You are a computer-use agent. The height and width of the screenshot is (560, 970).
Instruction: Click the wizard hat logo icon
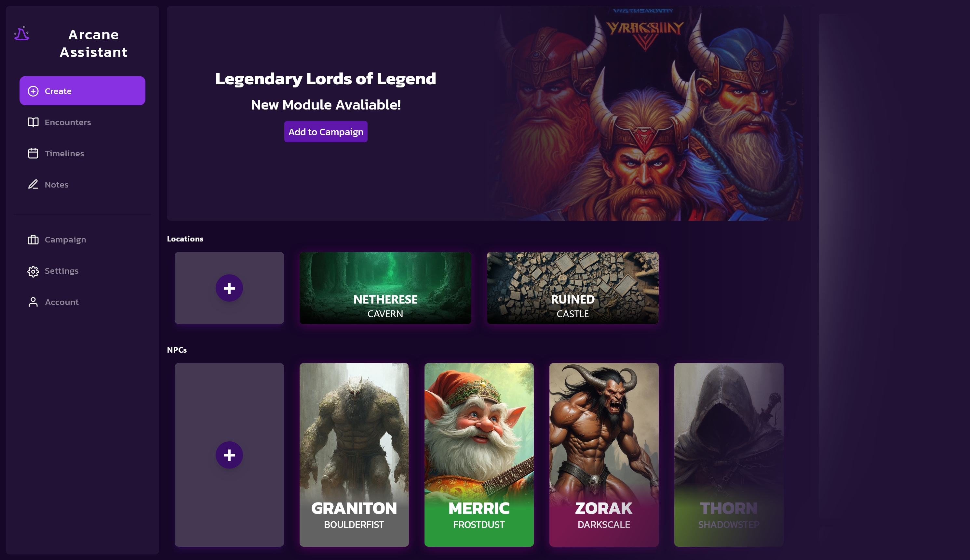21,33
